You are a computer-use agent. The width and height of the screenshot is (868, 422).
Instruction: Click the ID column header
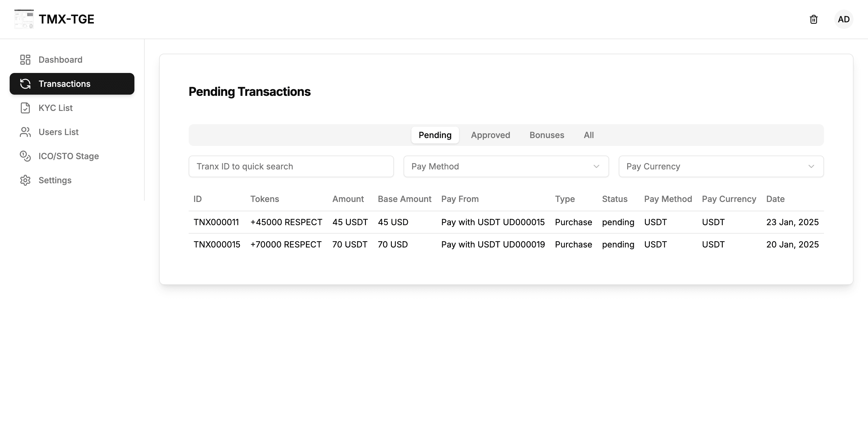(197, 199)
